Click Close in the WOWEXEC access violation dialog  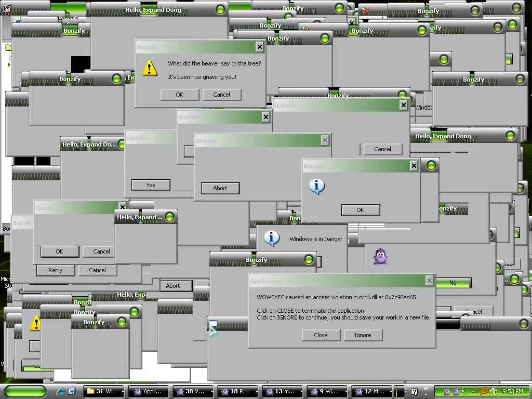coord(321,335)
